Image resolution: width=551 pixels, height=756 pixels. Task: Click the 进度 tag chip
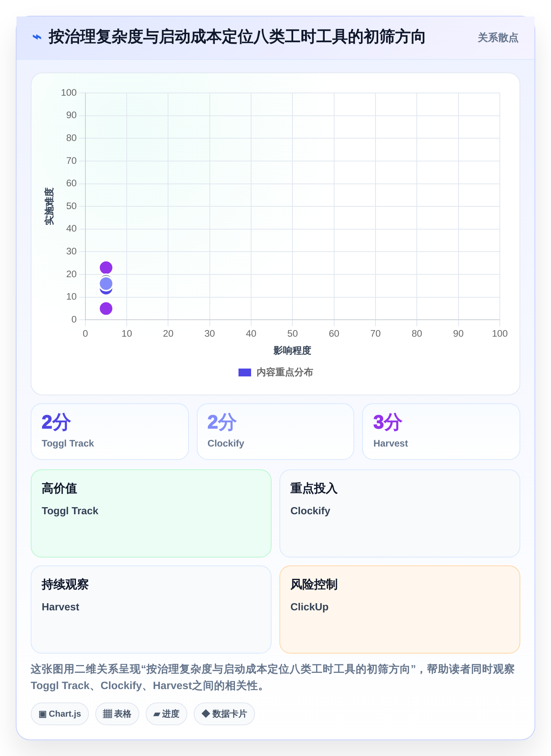pyautogui.click(x=166, y=714)
